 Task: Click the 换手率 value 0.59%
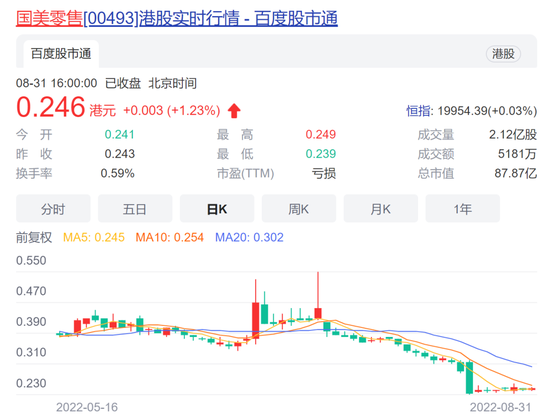tap(118, 173)
